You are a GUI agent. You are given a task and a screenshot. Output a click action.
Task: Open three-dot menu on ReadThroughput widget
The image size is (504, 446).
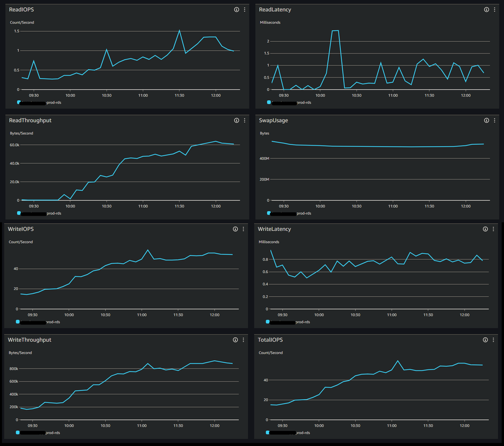click(x=244, y=120)
